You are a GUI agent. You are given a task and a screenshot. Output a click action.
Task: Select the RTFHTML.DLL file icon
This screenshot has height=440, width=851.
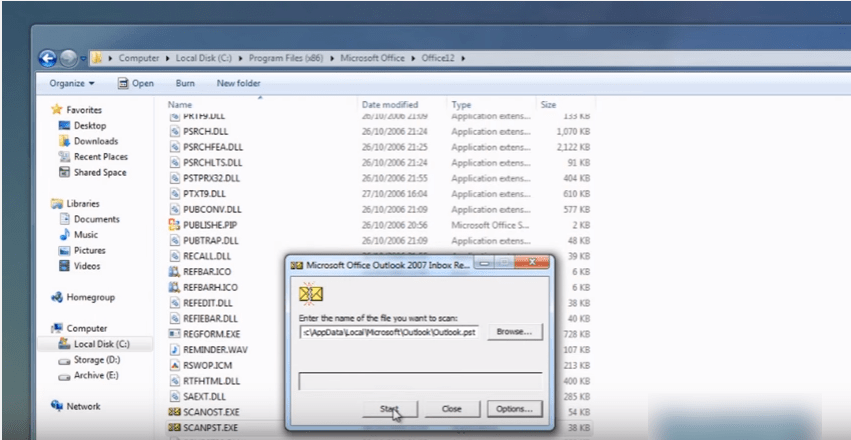174,381
